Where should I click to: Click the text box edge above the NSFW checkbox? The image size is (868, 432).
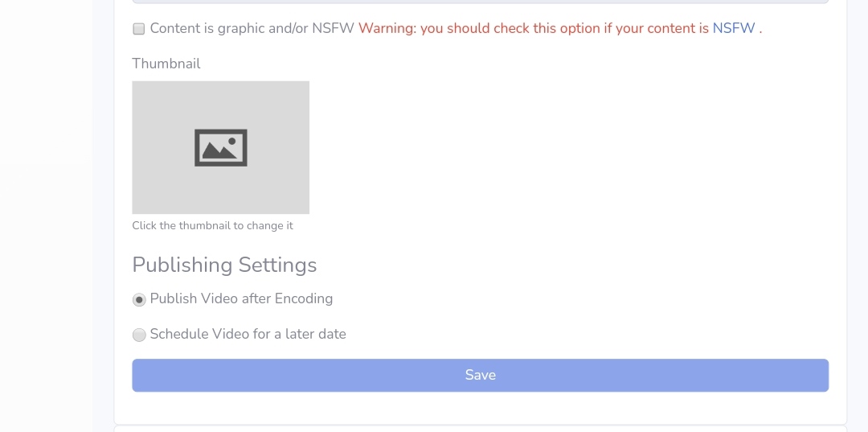(480, 2)
